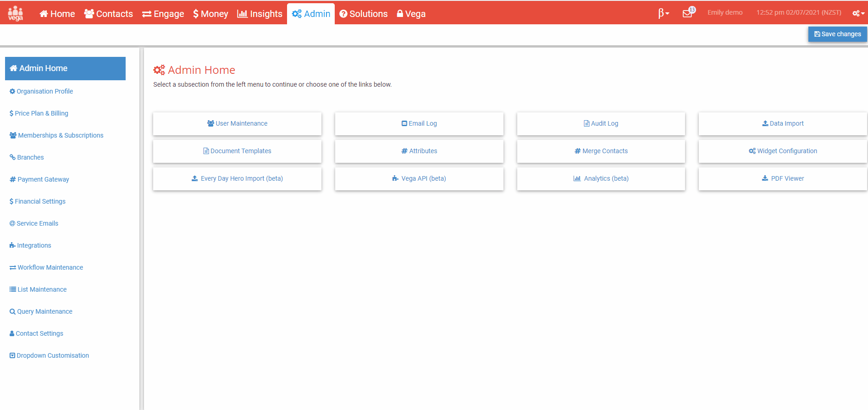
Task: Click the Attributes button
Action: coord(419,151)
